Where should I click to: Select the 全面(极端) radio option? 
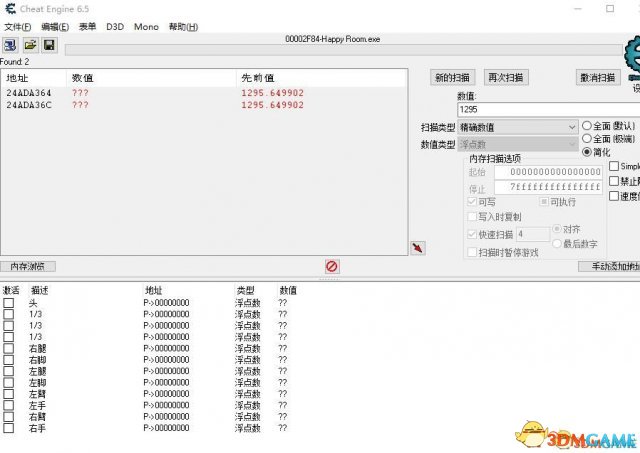click(x=587, y=139)
